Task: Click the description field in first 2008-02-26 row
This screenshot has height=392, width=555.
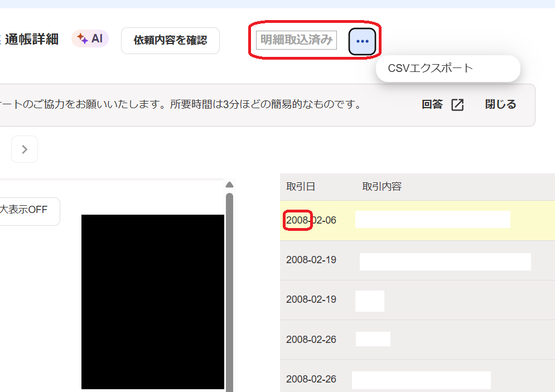Action: click(373, 339)
